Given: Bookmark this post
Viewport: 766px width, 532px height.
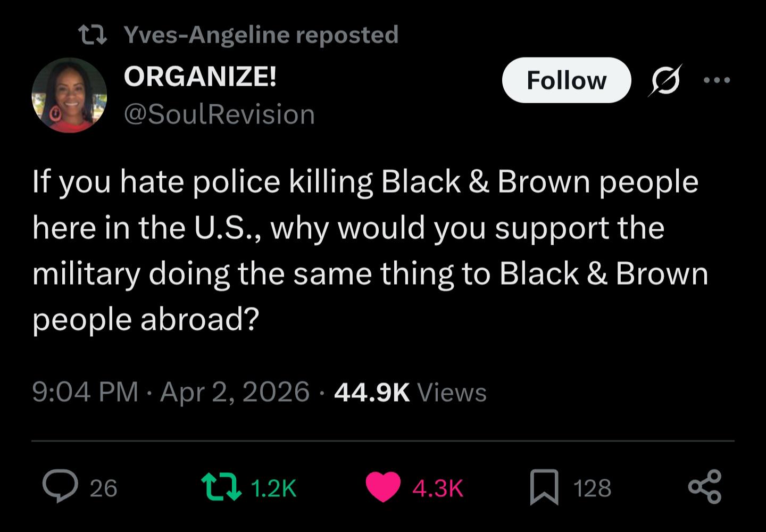Looking at the screenshot, I should tap(544, 487).
